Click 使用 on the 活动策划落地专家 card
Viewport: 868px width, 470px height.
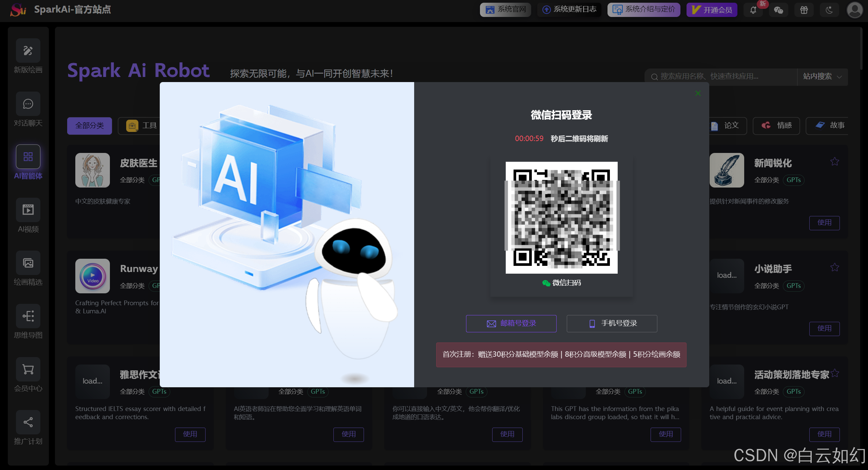click(824, 434)
